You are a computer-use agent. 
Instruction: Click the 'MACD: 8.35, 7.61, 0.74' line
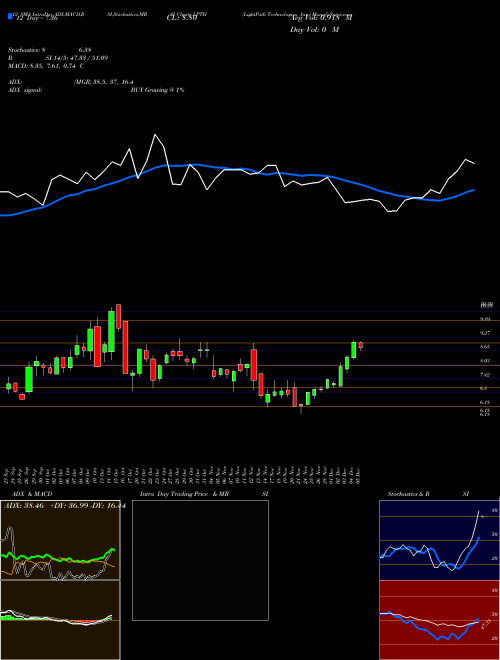(45, 66)
